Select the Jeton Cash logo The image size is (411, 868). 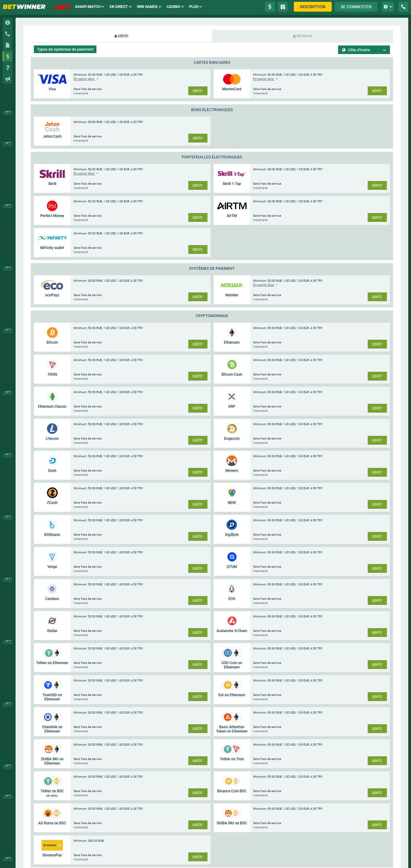pos(52,127)
